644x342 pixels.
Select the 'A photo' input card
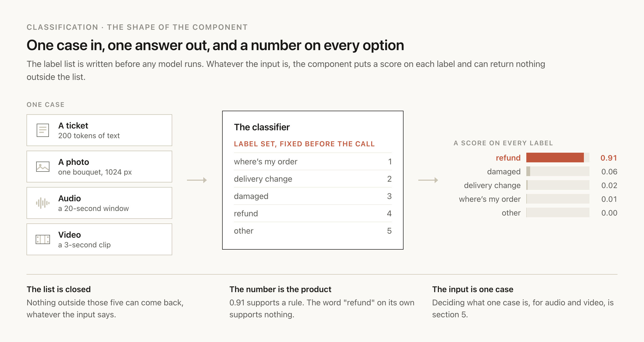coord(99,167)
